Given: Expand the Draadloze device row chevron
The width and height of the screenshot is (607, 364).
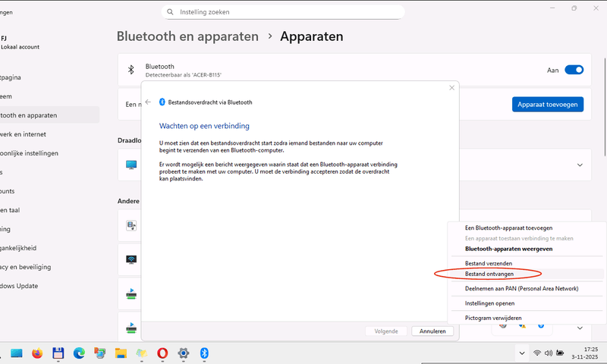Looking at the screenshot, I should click(580, 165).
